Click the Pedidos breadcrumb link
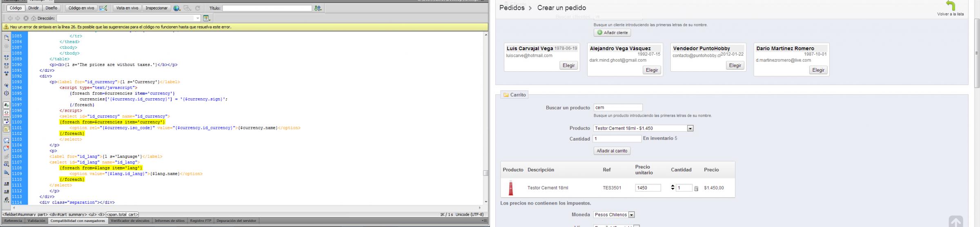The width and height of the screenshot is (980, 227). pos(512,8)
